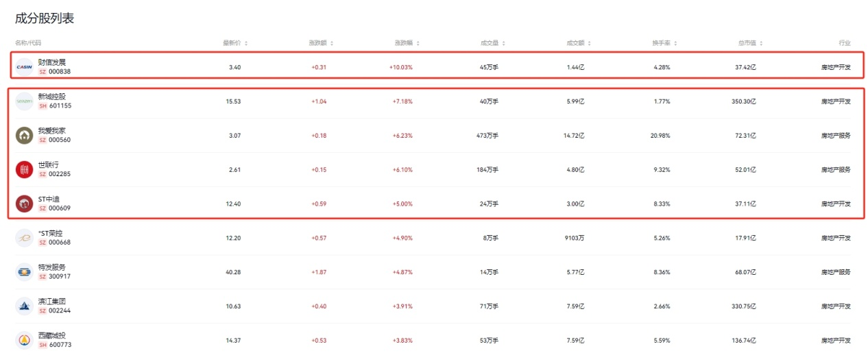The height and width of the screenshot is (355, 868).
Task: Click the red 世联行 logo icon
Action: tap(24, 169)
